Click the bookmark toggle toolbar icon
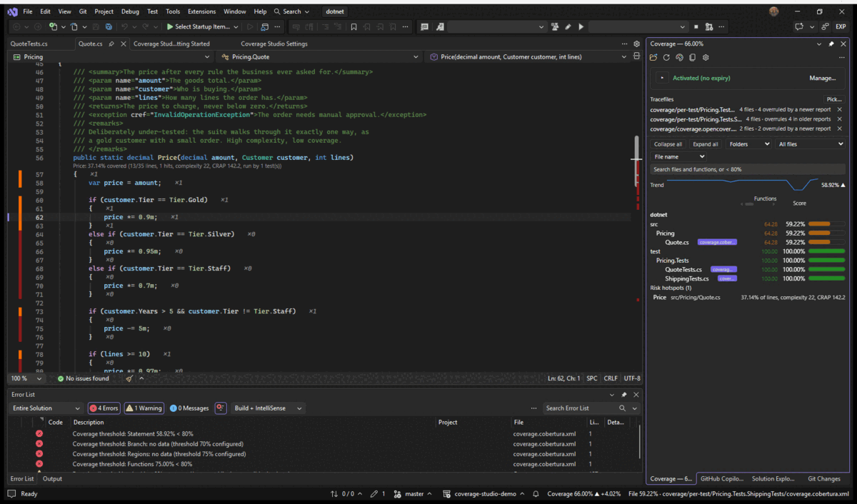Viewport: 857px width, 504px height. pyautogui.click(x=354, y=27)
